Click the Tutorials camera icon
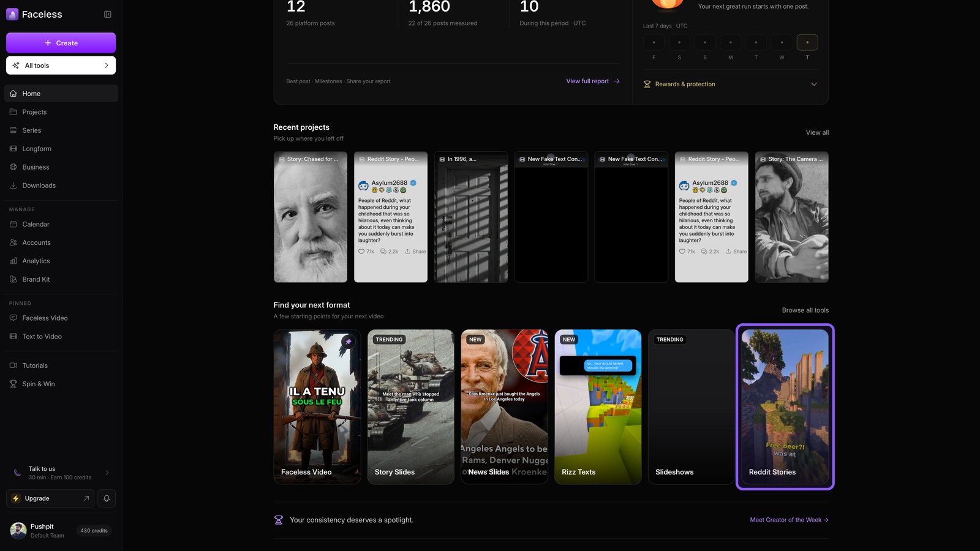980x551 pixels. pos(13,365)
